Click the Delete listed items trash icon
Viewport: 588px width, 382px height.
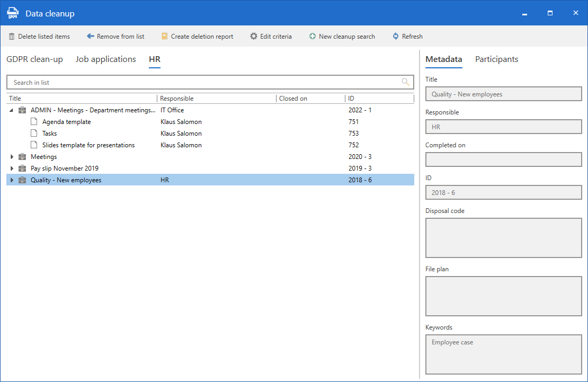click(12, 37)
